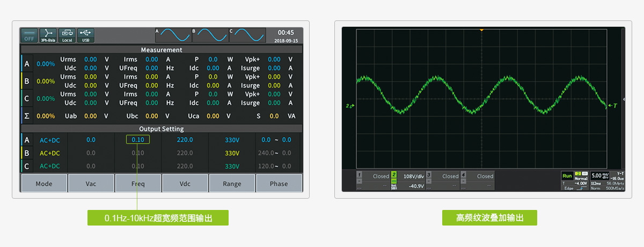644x247 pixels.
Task: Open the Vac setting tab
Action: pos(91,183)
